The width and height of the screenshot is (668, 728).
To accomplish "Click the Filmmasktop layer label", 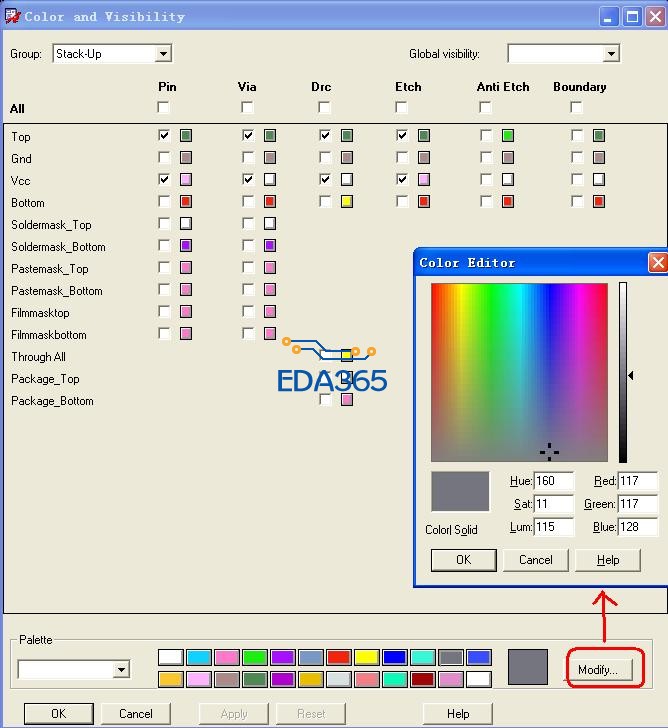I will point(40,313).
